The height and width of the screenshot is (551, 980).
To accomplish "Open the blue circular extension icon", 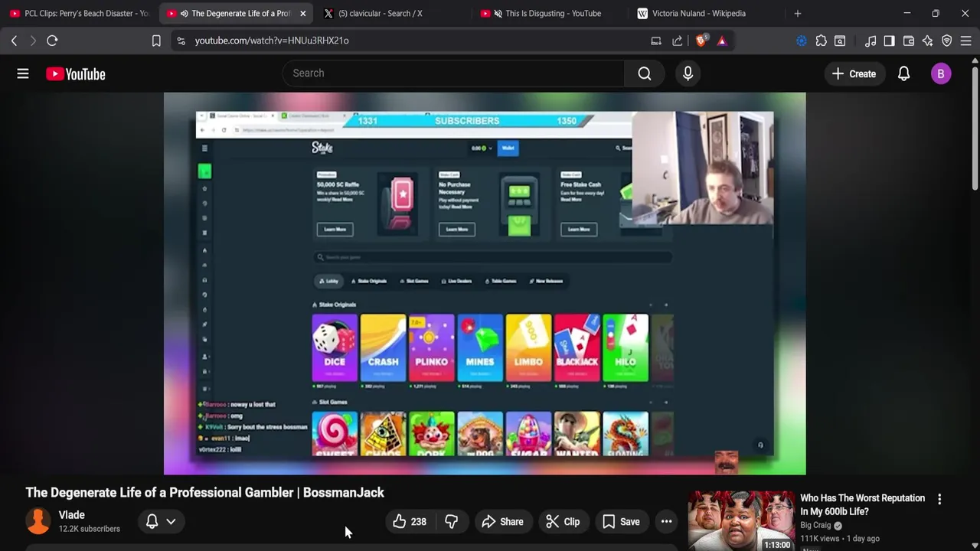I will coord(802,41).
